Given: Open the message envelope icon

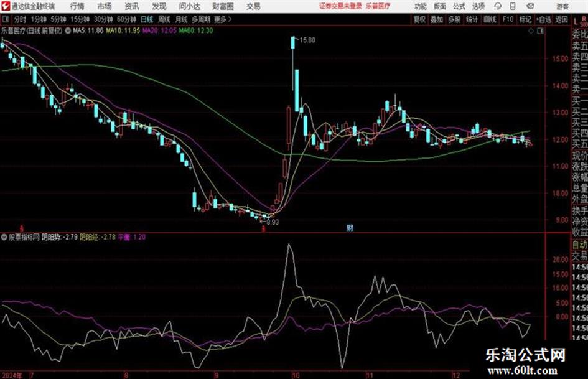Looking at the screenshot, I should [x=530, y=6].
